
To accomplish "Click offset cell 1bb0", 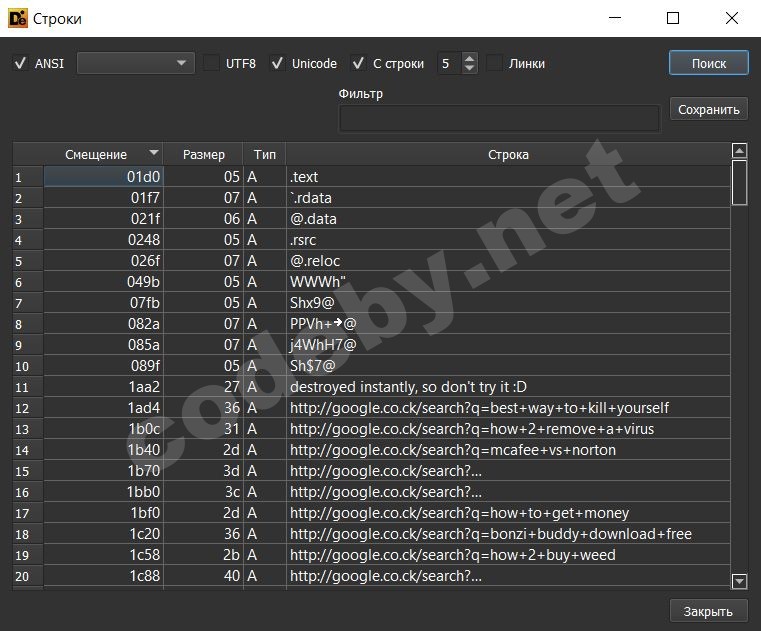I will pos(103,492).
